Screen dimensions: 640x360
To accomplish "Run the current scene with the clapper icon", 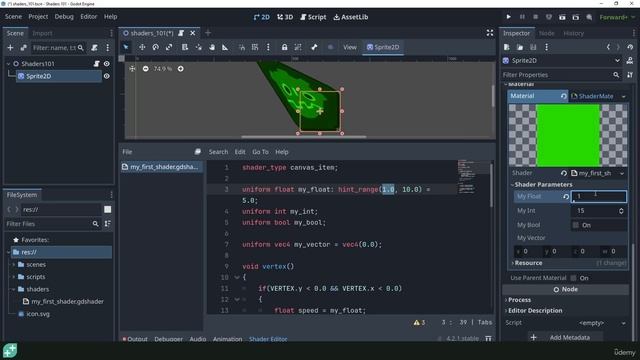I will point(562,17).
